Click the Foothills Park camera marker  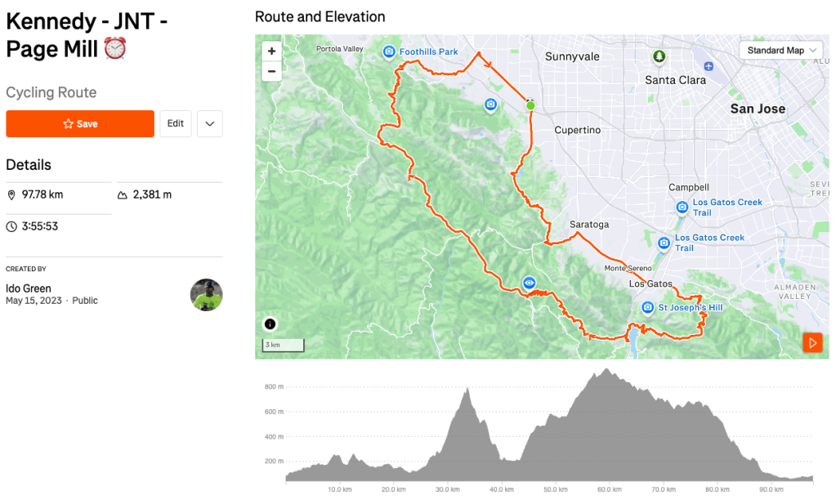tap(390, 52)
